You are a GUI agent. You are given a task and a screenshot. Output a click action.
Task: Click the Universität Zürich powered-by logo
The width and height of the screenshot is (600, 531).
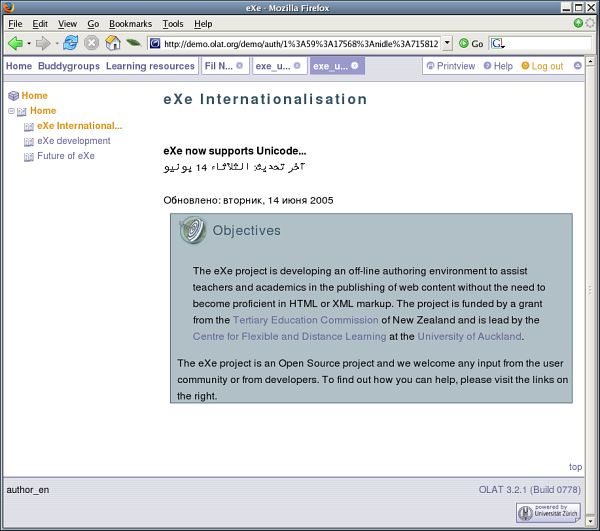click(x=548, y=512)
